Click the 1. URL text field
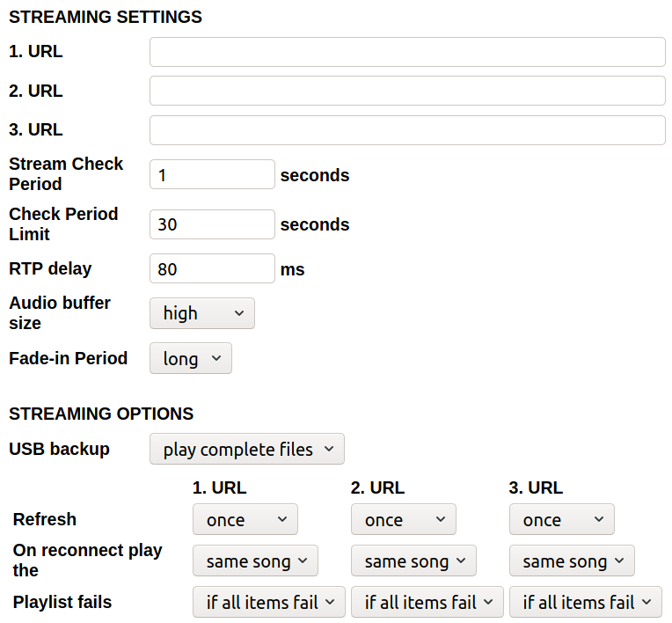672x623 pixels. 407,52
